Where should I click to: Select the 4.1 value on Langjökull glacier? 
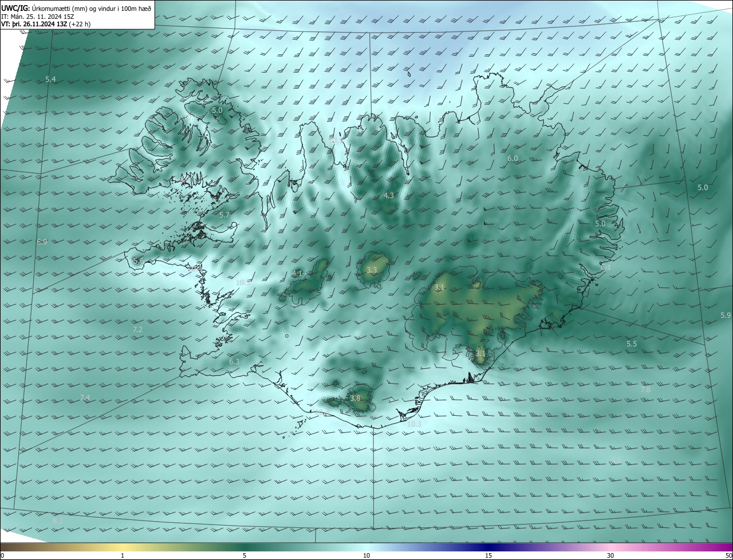pos(297,274)
